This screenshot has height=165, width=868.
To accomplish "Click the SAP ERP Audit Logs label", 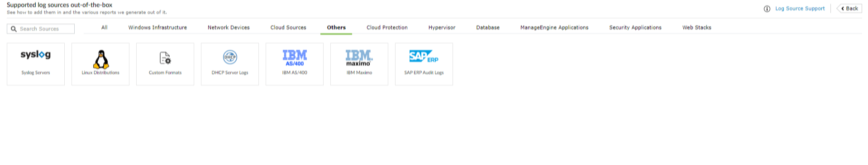I will click(x=424, y=73).
